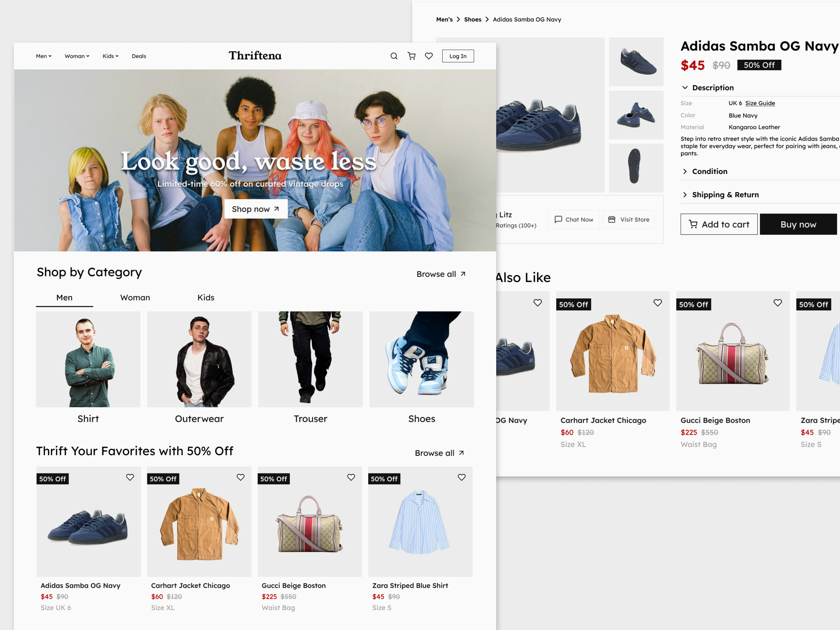Go to Shoes in the breadcrumb

(472, 19)
